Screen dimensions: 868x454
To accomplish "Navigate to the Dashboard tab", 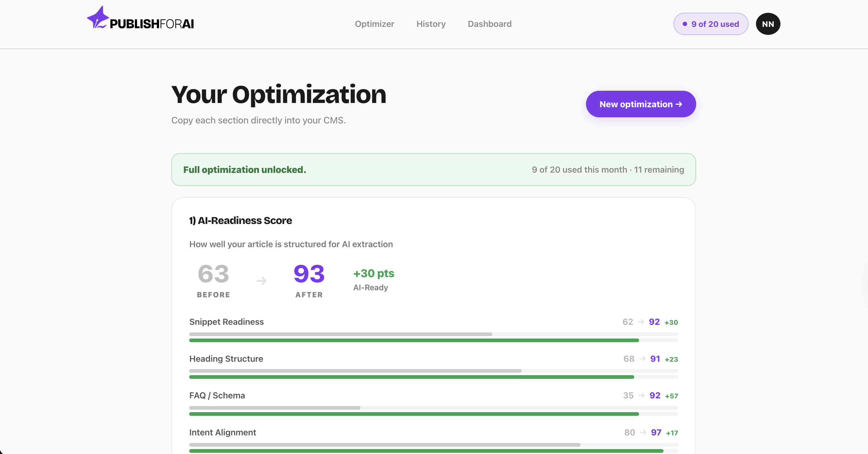I will coord(489,24).
